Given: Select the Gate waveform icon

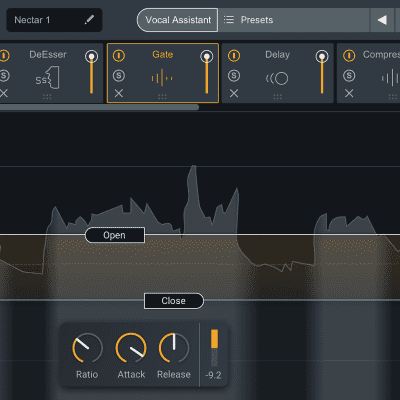Looking at the screenshot, I should click(x=162, y=78).
